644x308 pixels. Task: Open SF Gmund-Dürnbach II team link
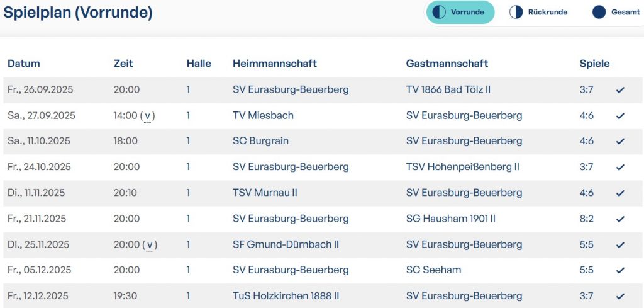point(286,244)
